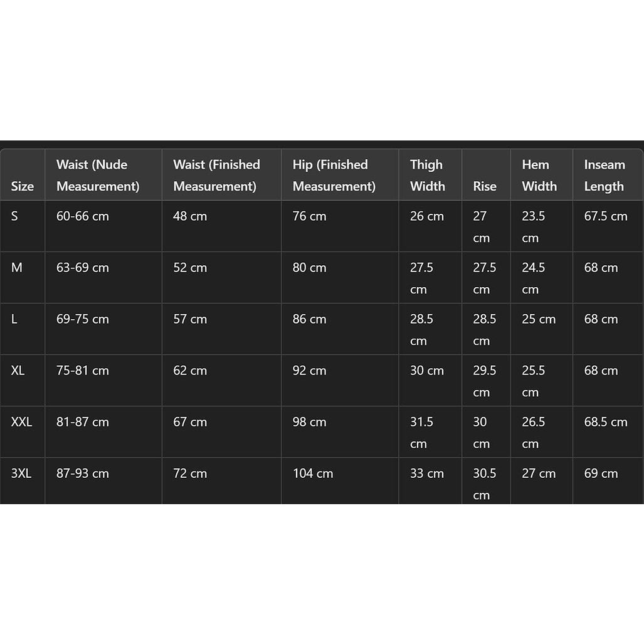Viewport: 644px width, 644px height.
Task: Click the Thigh Width column header
Action: coord(427,176)
